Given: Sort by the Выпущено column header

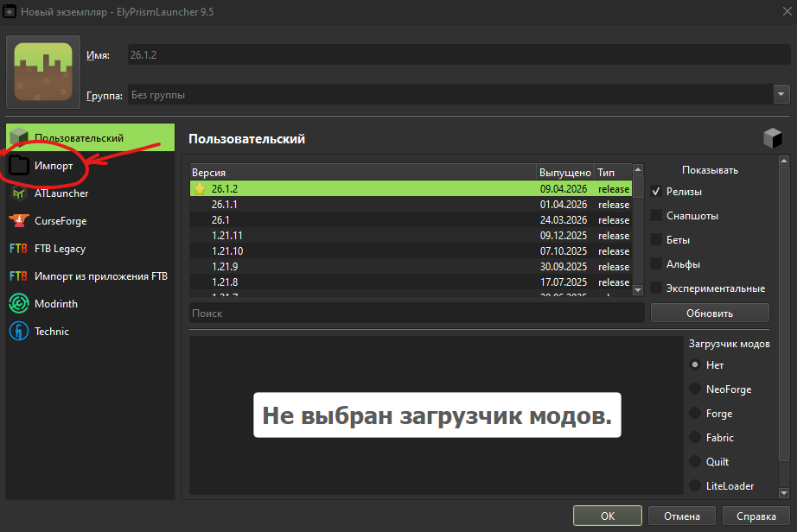Looking at the screenshot, I should pyautogui.click(x=565, y=172).
